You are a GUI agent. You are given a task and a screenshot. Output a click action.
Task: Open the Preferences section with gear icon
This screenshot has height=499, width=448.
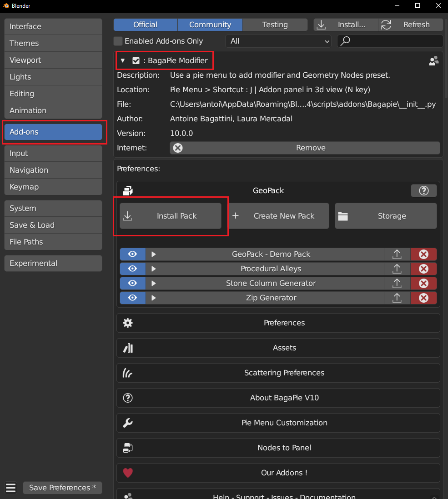pyautogui.click(x=278, y=323)
